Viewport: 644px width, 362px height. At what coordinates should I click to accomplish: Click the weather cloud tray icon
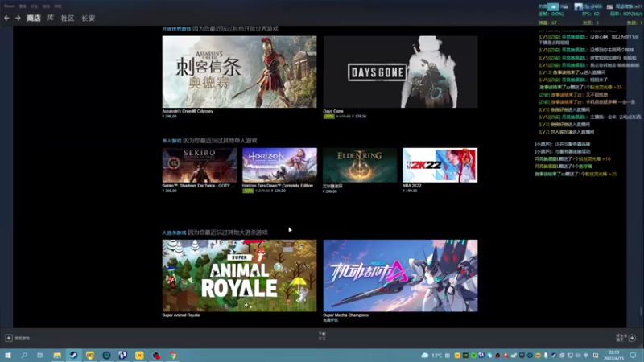pyautogui.click(x=425, y=355)
